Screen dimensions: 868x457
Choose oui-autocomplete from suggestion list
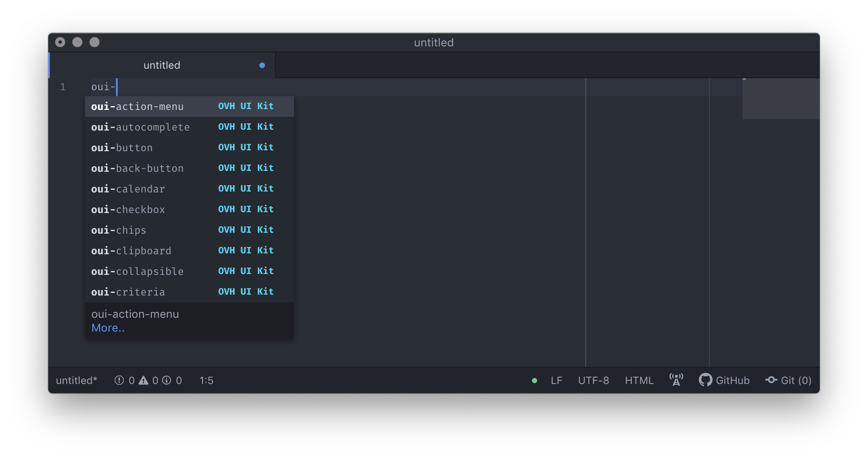click(x=189, y=127)
